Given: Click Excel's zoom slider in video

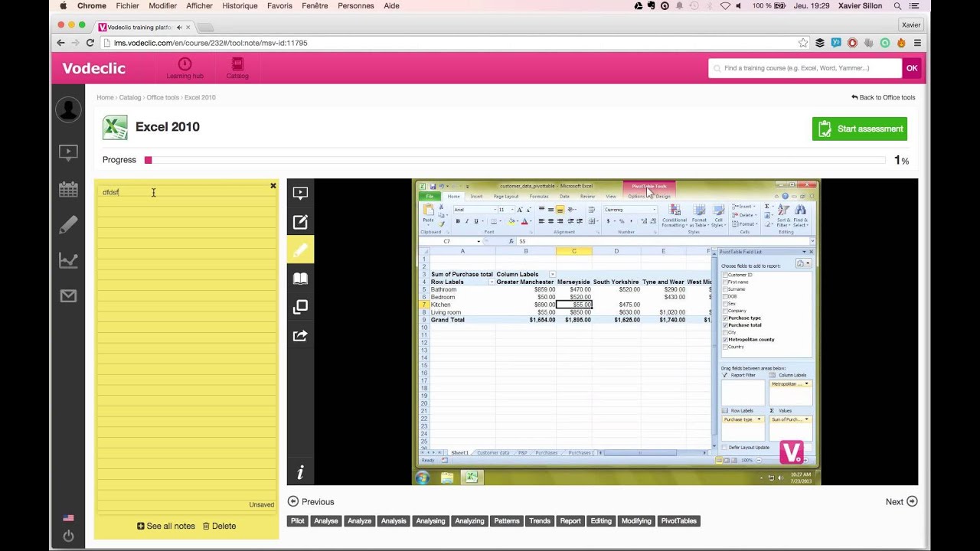Looking at the screenshot, I should 780,460.
